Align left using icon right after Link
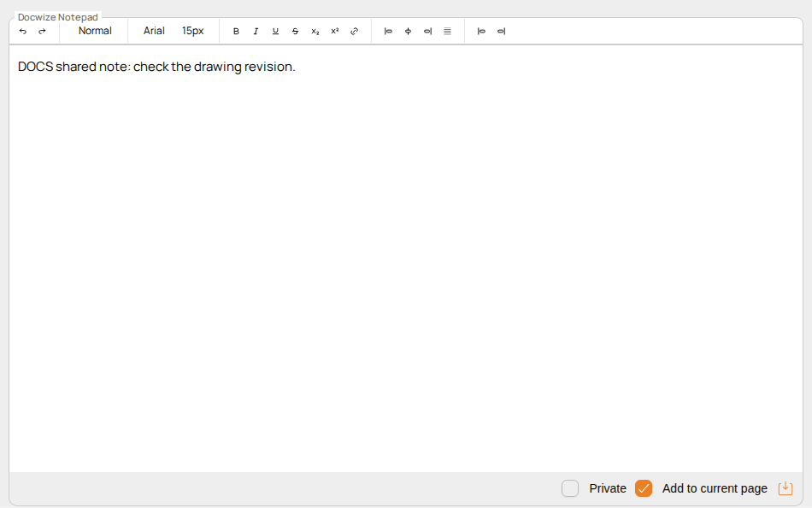Viewport: 812px width, 508px height. click(388, 31)
